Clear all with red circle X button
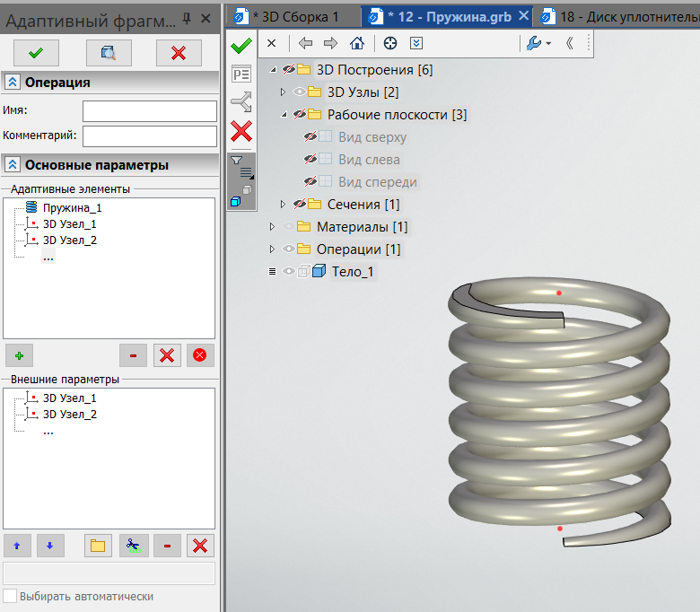 (x=200, y=355)
